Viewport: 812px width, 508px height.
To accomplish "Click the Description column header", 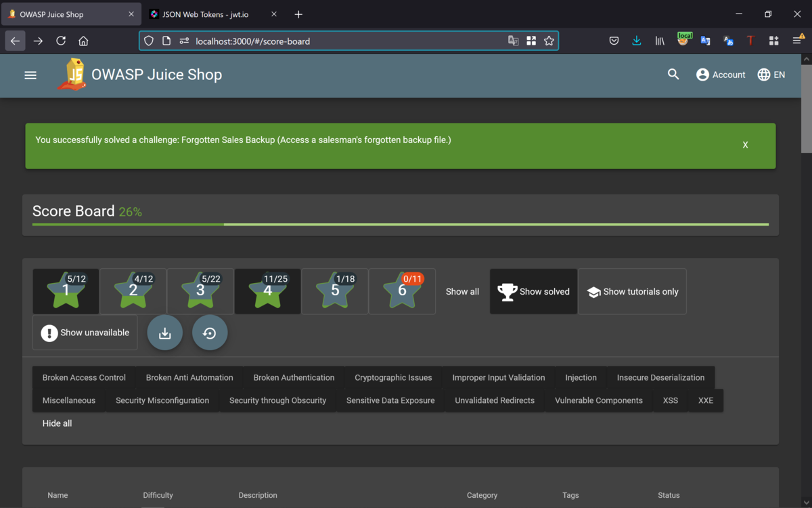I will point(258,495).
